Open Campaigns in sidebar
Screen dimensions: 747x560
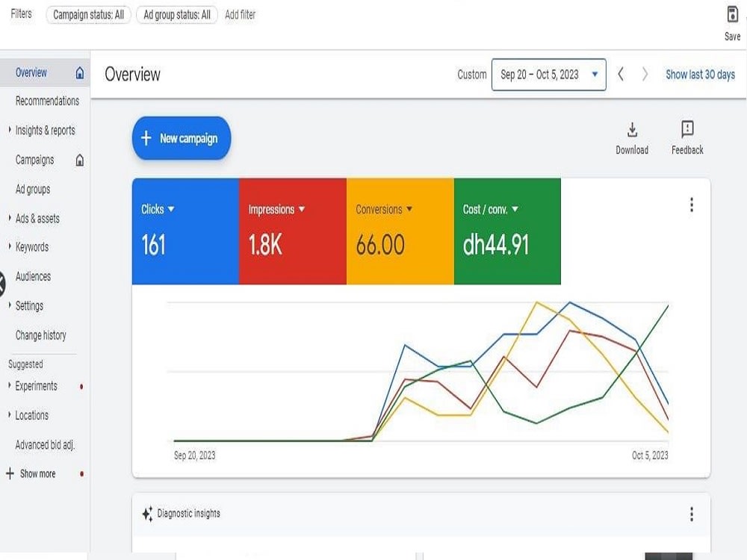coord(34,160)
